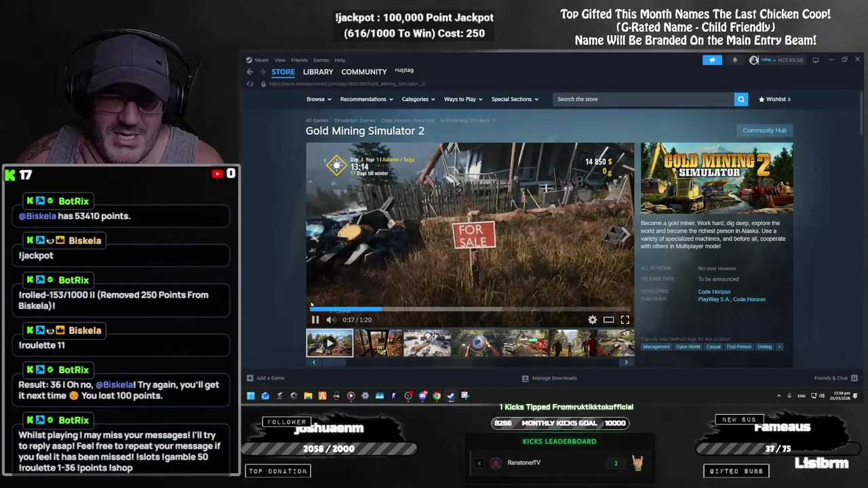Click the wallet balance NZ$ 85.58
The height and width of the screenshot is (488, 868).
(x=790, y=60)
